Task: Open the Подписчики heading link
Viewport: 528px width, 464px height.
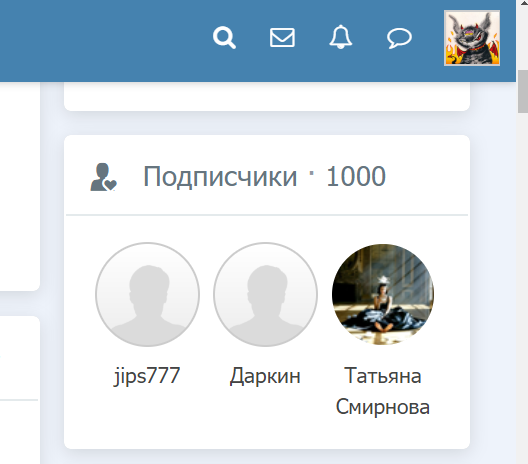Action: [x=220, y=176]
